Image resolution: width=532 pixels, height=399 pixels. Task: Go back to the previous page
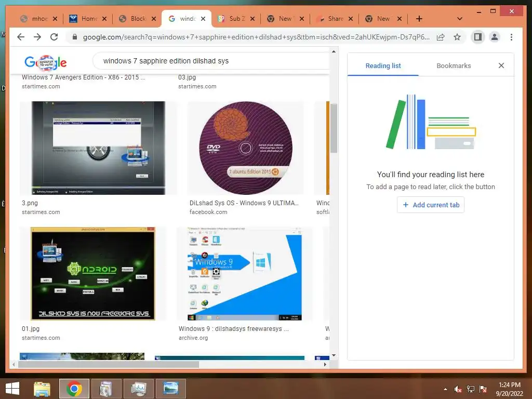click(21, 37)
